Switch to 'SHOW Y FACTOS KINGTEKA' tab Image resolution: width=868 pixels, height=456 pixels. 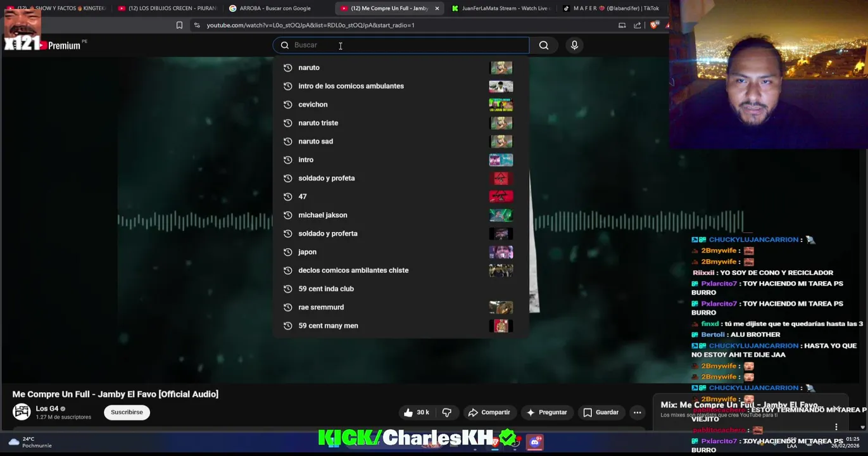click(x=56, y=8)
